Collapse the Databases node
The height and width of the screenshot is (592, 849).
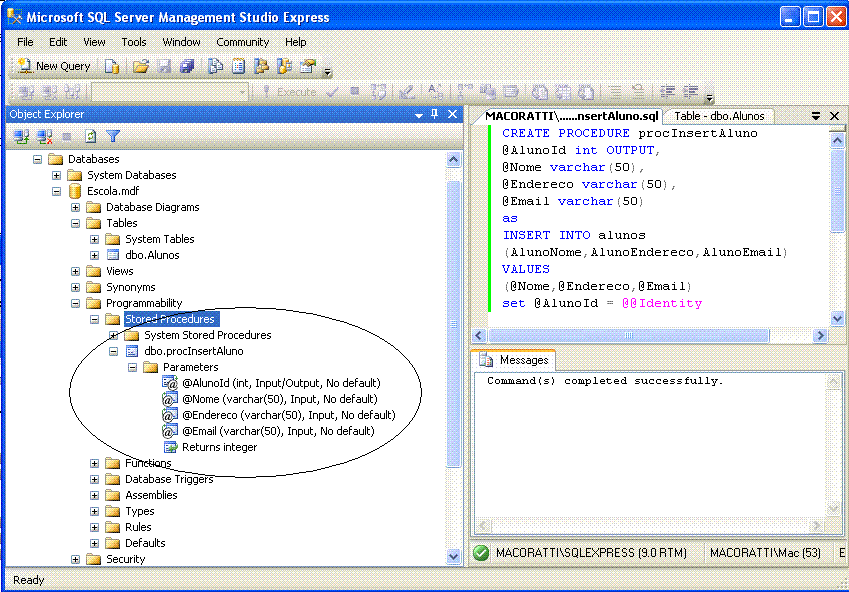point(37,159)
